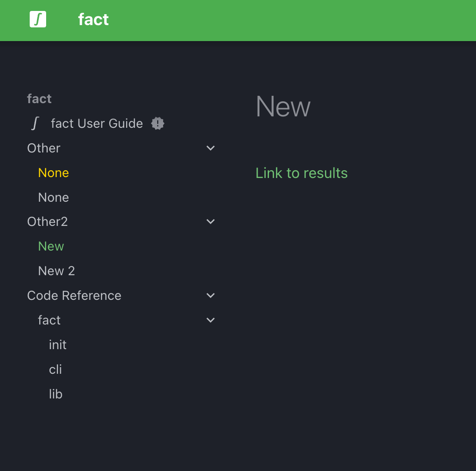Viewport: 476px width, 471px height.
Task: Click the ∫ icon beside fact User Guide
Action: tap(35, 123)
